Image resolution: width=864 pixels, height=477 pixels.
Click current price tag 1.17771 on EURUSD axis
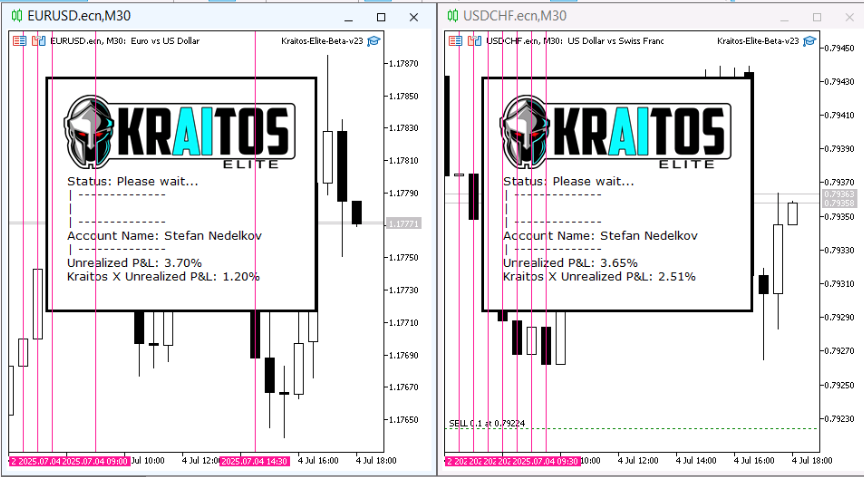[404, 224]
